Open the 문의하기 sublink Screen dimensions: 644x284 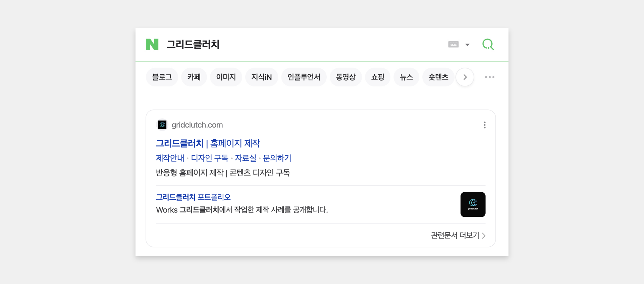pyautogui.click(x=277, y=158)
